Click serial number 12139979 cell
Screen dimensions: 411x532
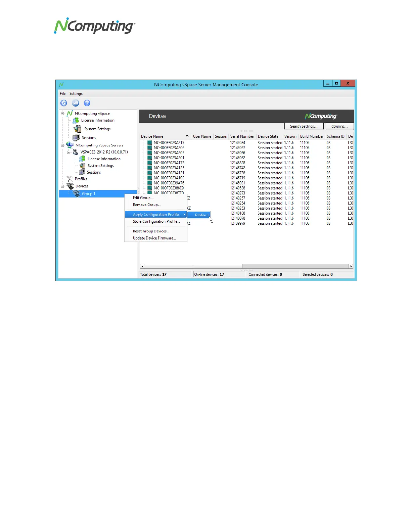pyautogui.click(x=238, y=223)
